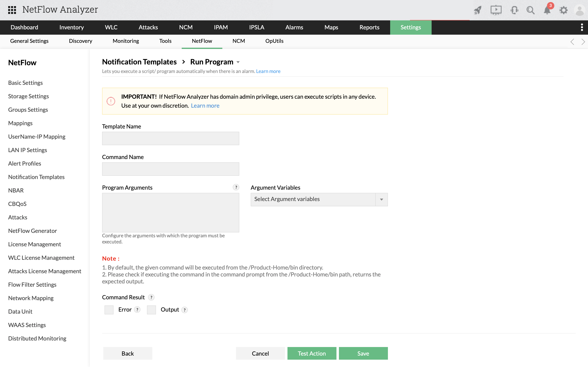Expand the Run Program title dropdown
588x367 pixels.
[238, 62]
